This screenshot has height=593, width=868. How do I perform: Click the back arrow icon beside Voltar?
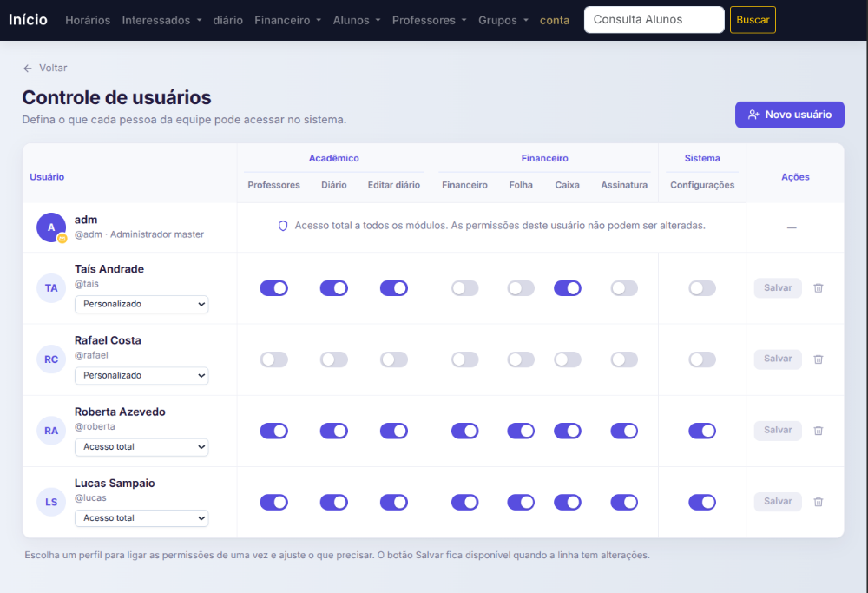(28, 68)
